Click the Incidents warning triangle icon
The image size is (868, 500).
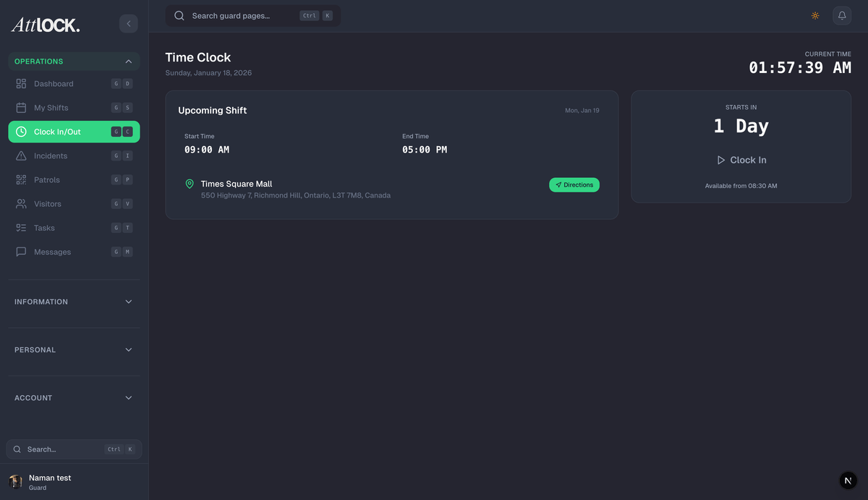(x=21, y=156)
